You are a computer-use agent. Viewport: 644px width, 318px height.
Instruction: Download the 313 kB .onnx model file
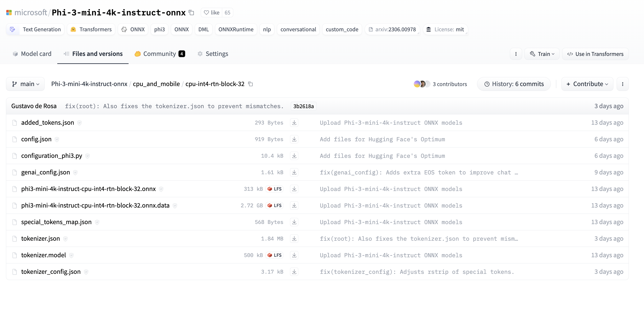294,189
